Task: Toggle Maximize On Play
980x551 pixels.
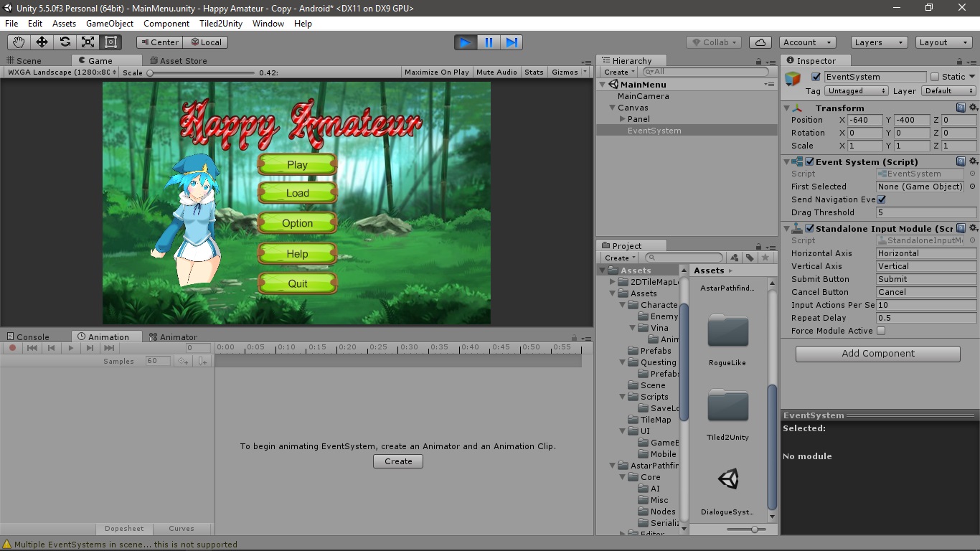Action: [x=437, y=72]
